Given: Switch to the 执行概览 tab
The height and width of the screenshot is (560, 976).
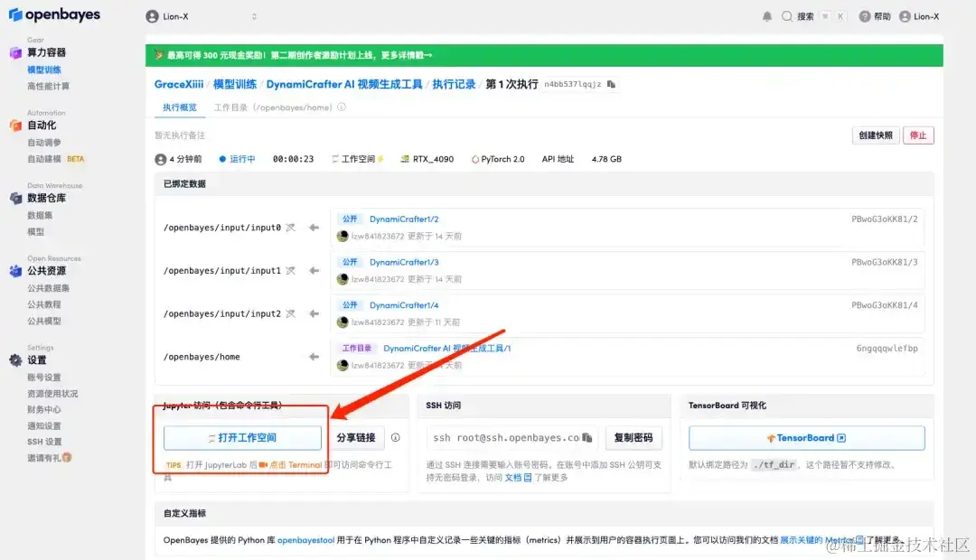Looking at the screenshot, I should [179, 107].
